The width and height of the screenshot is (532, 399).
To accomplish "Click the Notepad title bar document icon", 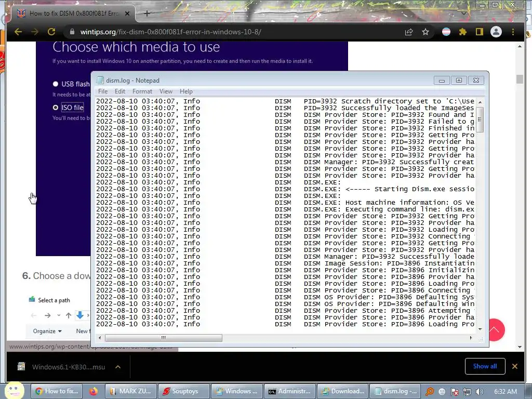I will [100, 80].
